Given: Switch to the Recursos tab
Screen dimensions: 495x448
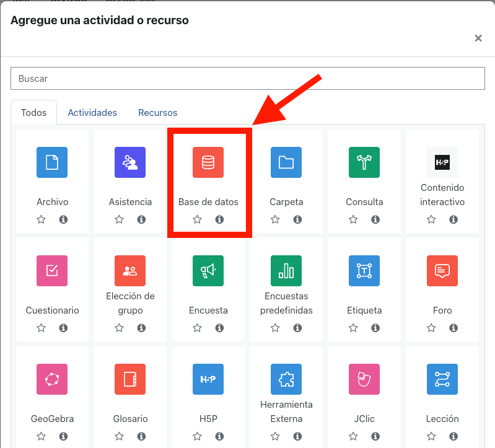Looking at the screenshot, I should click(x=158, y=112).
